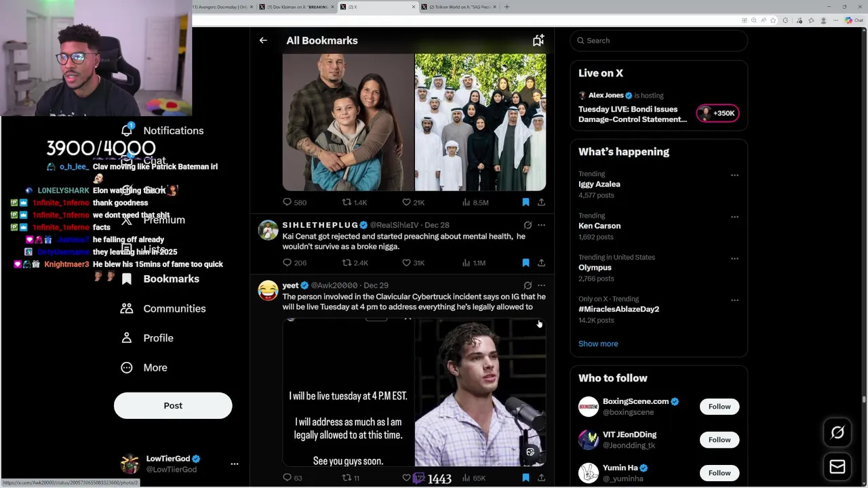The image size is (868, 488).
Task: Open the Grok floating button
Action: [x=837, y=432]
